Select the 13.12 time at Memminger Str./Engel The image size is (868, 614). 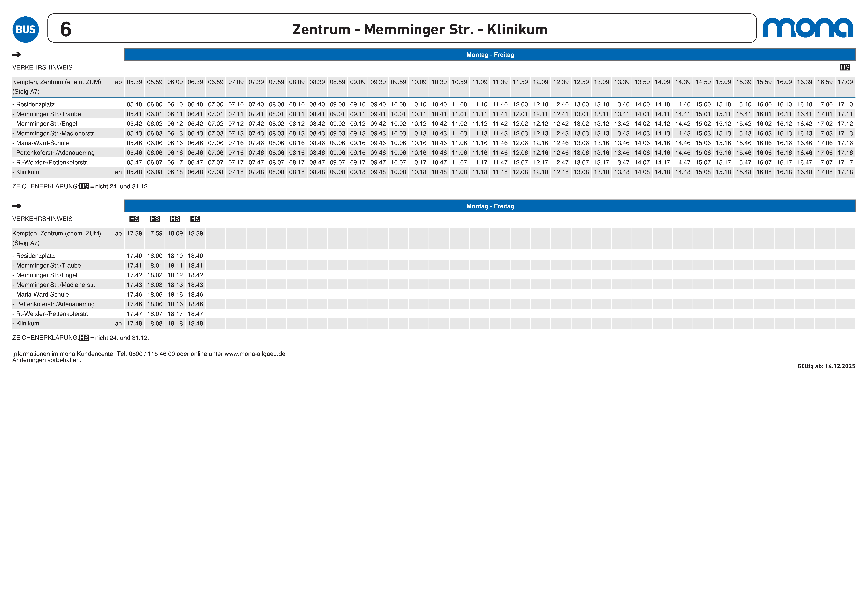point(601,124)
